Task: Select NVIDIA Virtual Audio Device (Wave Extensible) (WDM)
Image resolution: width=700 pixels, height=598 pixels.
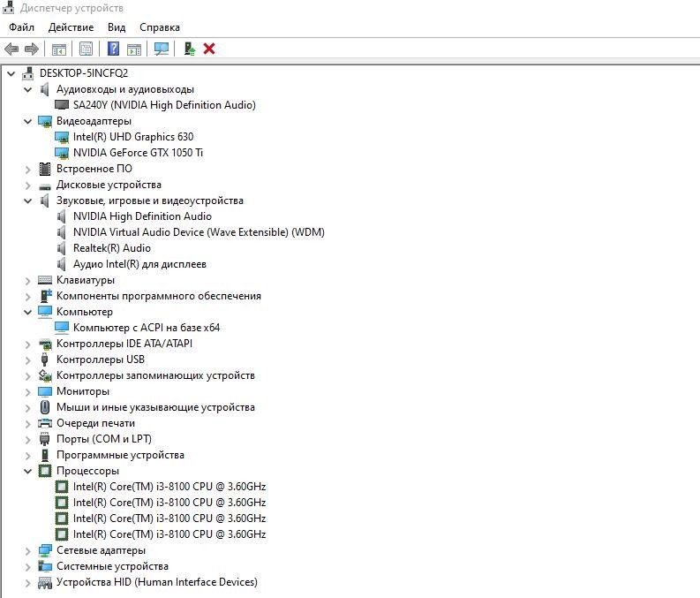Action: click(x=199, y=232)
